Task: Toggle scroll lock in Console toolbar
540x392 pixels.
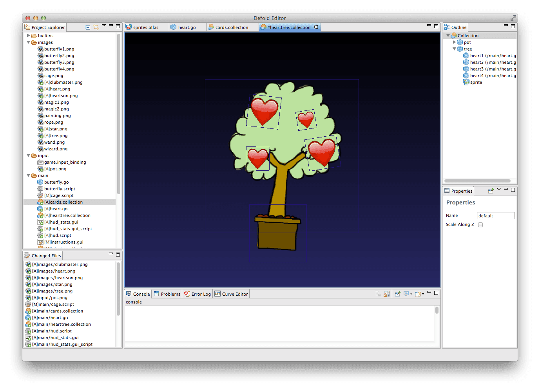Action: click(387, 294)
